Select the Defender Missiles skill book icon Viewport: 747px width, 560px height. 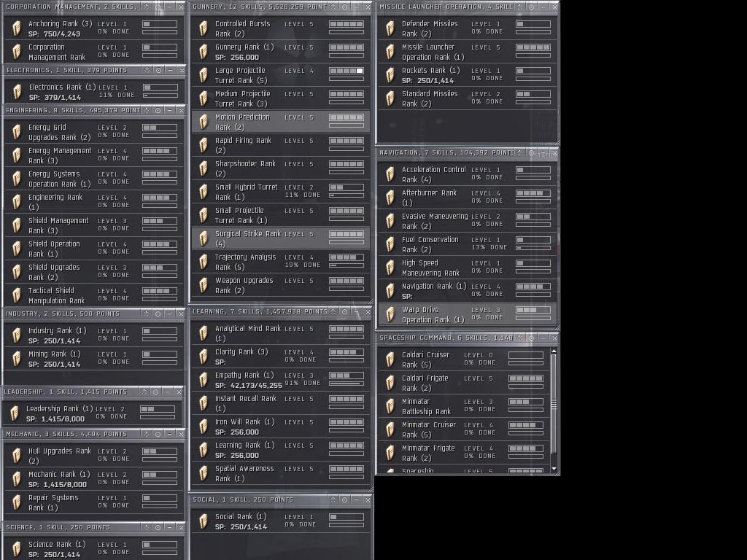[x=390, y=28]
